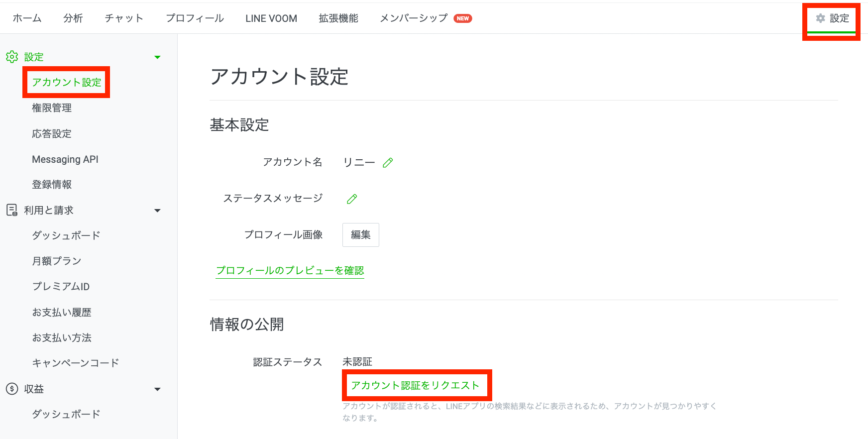Click the pencil icon beside ステータスメッセージ

point(352,199)
